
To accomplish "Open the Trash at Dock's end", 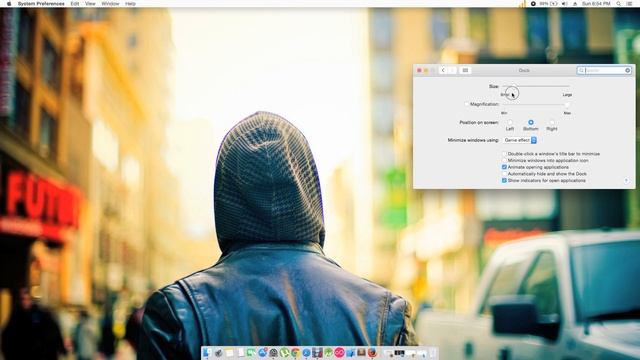I will coord(433,352).
